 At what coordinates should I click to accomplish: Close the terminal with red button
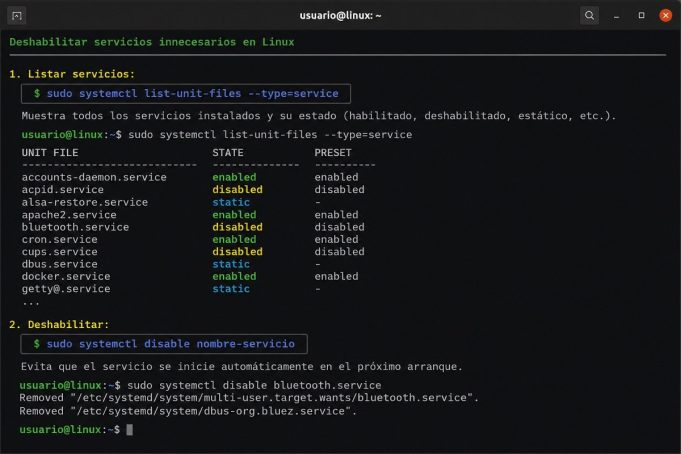(665, 16)
